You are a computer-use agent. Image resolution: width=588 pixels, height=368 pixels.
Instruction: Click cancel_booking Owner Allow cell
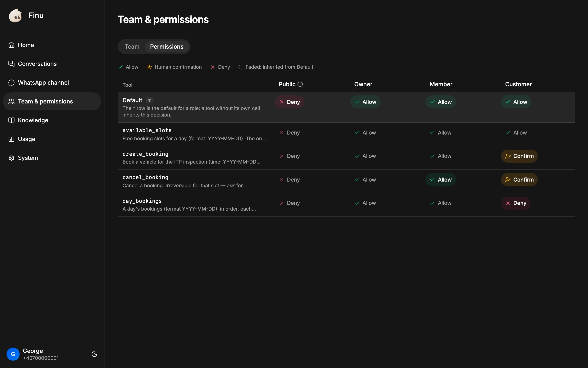click(365, 180)
